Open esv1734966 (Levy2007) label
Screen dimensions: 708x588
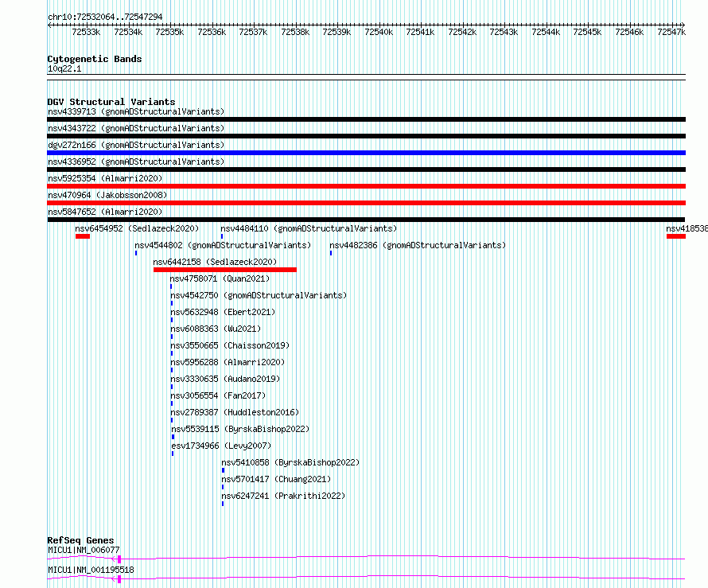pyautogui.click(x=221, y=446)
